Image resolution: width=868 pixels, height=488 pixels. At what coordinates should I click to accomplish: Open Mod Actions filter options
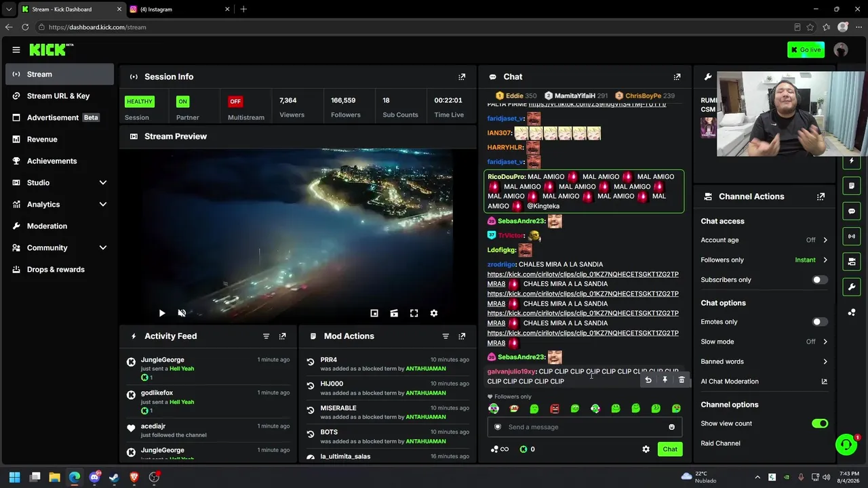coord(446,336)
